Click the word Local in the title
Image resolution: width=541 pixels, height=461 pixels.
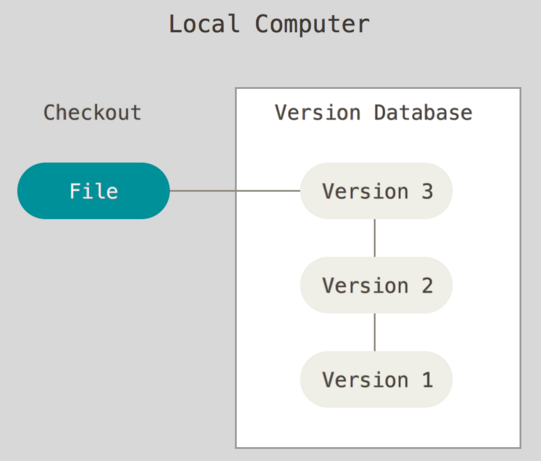click(204, 23)
